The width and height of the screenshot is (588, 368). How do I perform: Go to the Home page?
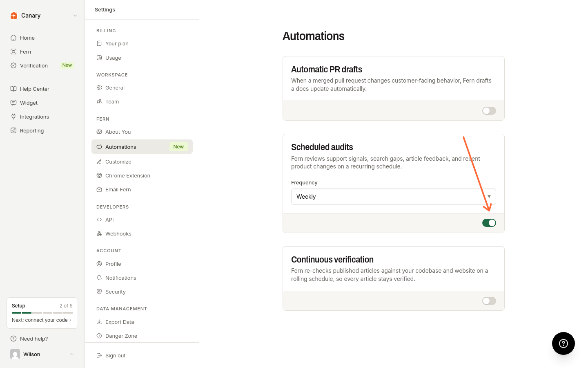(42, 38)
